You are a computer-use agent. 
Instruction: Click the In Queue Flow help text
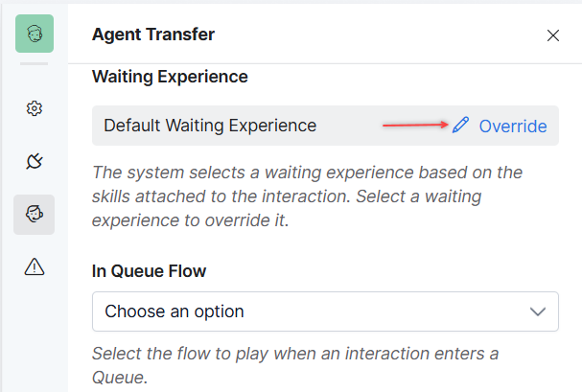click(295, 366)
